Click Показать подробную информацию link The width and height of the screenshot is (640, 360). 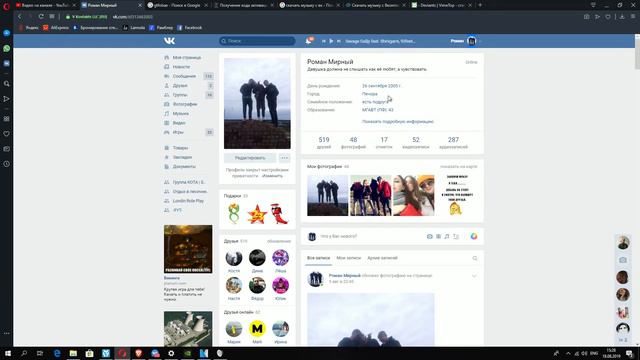pyautogui.click(x=398, y=122)
